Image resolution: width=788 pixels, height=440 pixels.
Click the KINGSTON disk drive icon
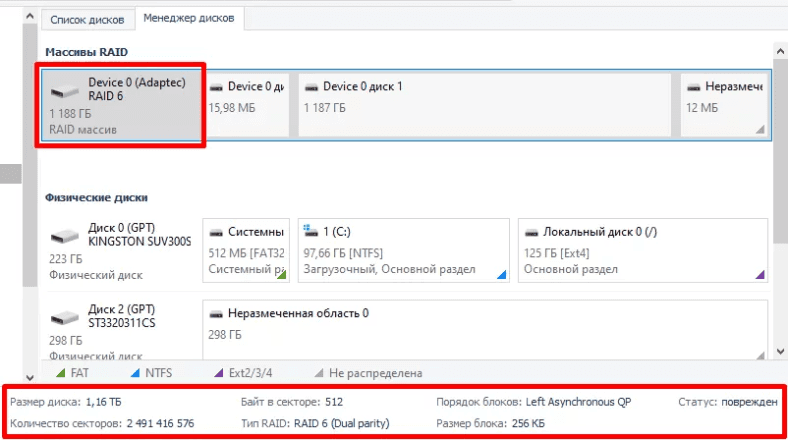coord(64,236)
